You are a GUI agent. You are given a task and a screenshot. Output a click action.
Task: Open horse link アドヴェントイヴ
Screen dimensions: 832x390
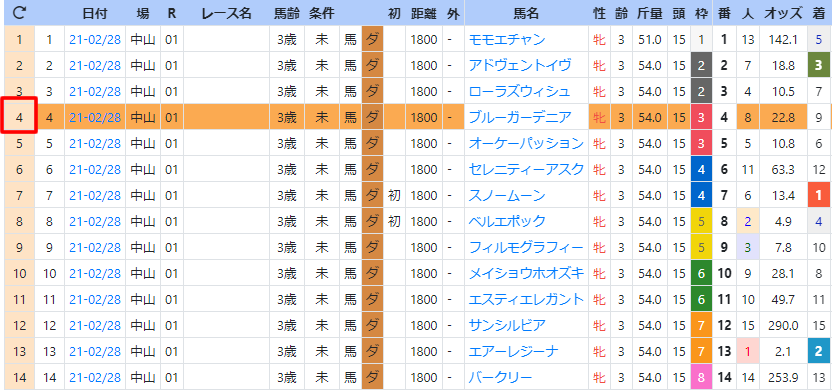520,65
